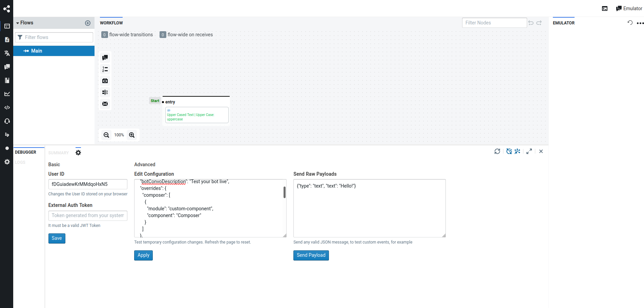Open the Q&A chat sidebar icon
Screen dimensions: 644x308
point(7,66)
